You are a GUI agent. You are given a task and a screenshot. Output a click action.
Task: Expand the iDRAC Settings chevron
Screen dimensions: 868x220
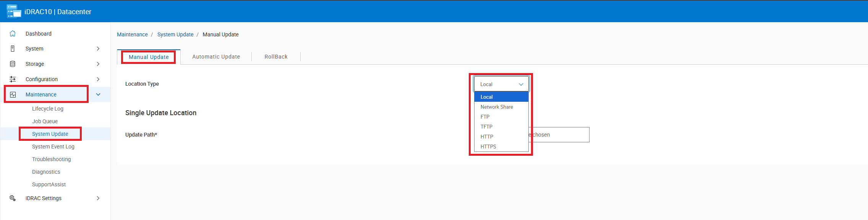pos(98,198)
